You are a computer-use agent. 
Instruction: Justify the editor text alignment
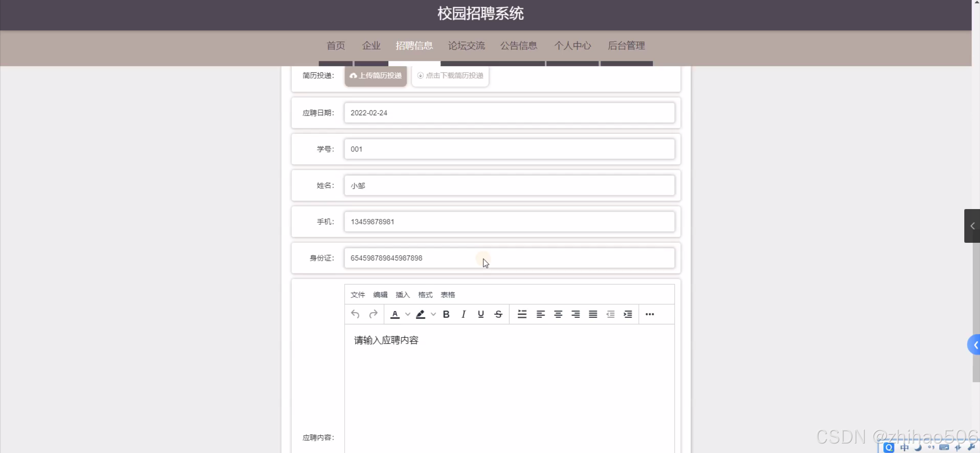click(x=593, y=314)
